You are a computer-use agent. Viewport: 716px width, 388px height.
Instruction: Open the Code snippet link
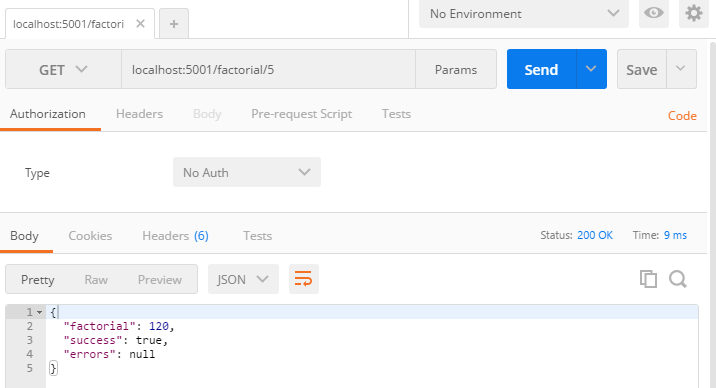point(682,115)
